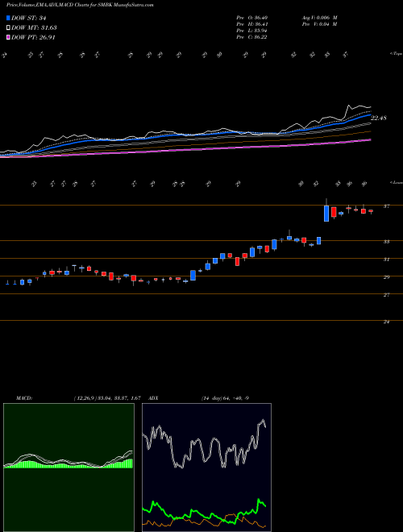Click the 27 price axis label

click(x=386, y=295)
